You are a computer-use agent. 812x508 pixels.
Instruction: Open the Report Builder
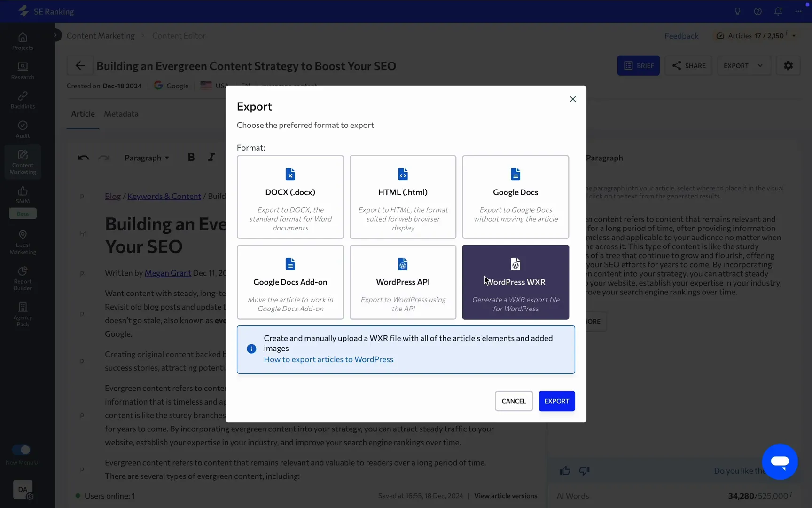(x=22, y=278)
